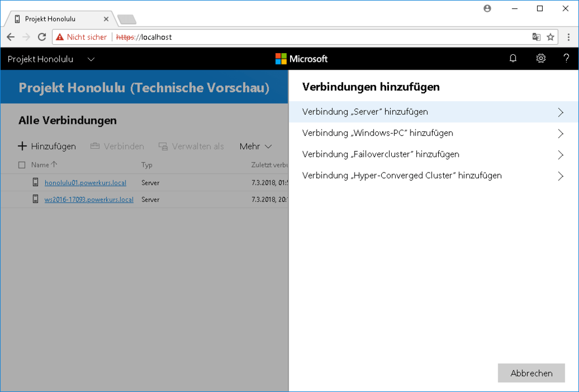The width and height of the screenshot is (579, 392).
Task: Open chevron for Hyper-Converged Cluster hinzufügen
Action: click(x=560, y=176)
